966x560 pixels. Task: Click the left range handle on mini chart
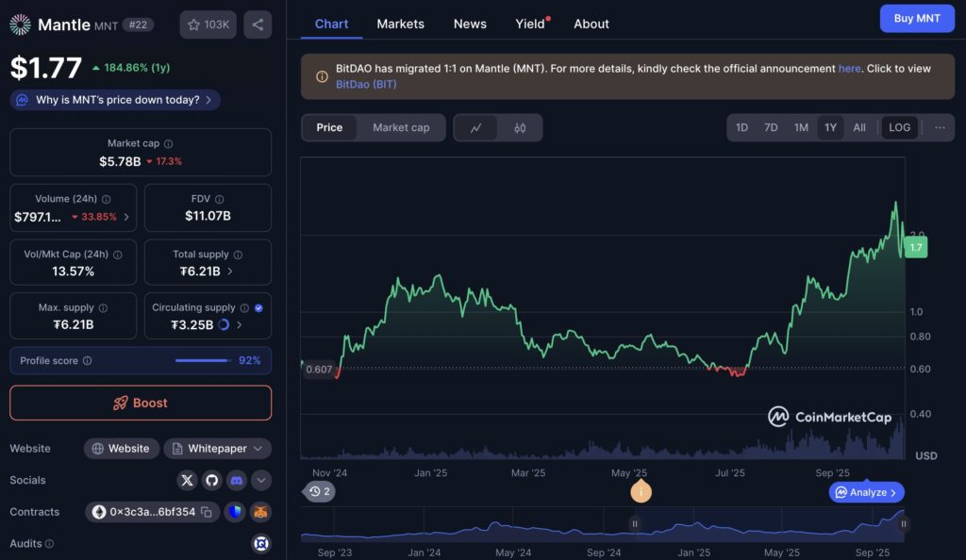635,523
